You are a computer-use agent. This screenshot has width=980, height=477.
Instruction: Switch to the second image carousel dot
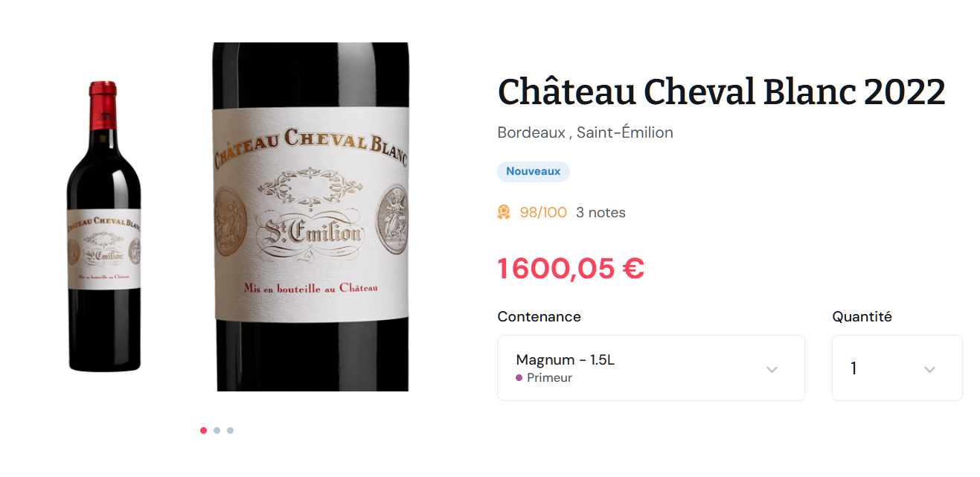click(217, 430)
